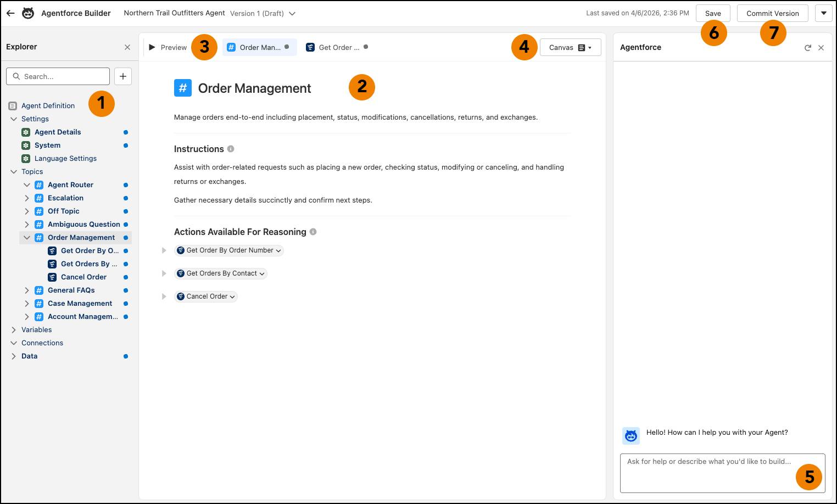Click the Actions Available For Reasoning info icon
837x504 pixels.
pos(313,232)
